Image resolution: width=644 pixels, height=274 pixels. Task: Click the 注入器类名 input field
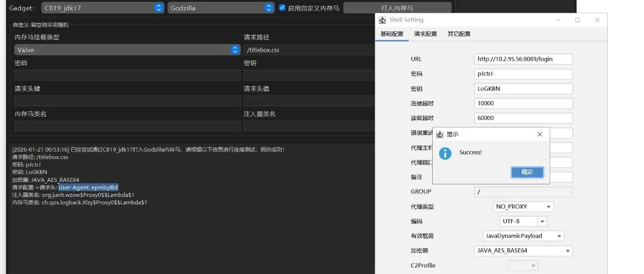pos(309,126)
